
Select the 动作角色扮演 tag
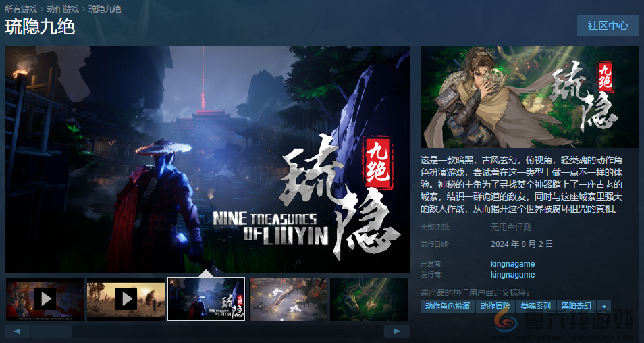click(447, 306)
